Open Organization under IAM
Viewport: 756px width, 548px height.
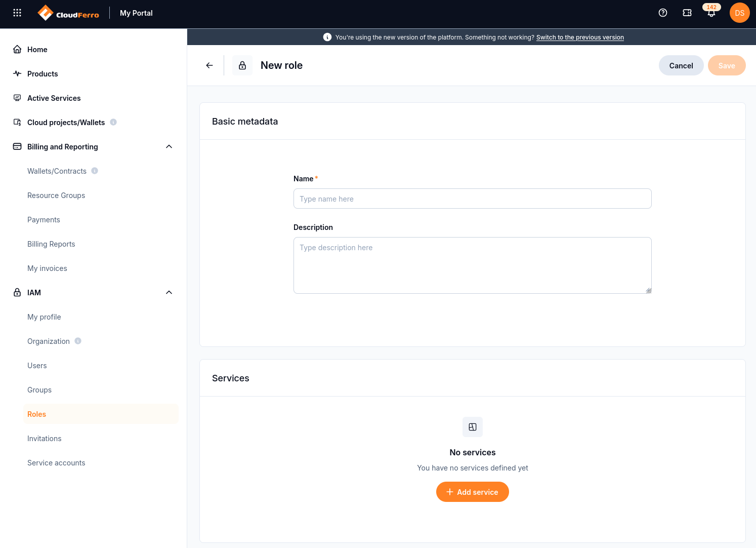coord(49,341)
